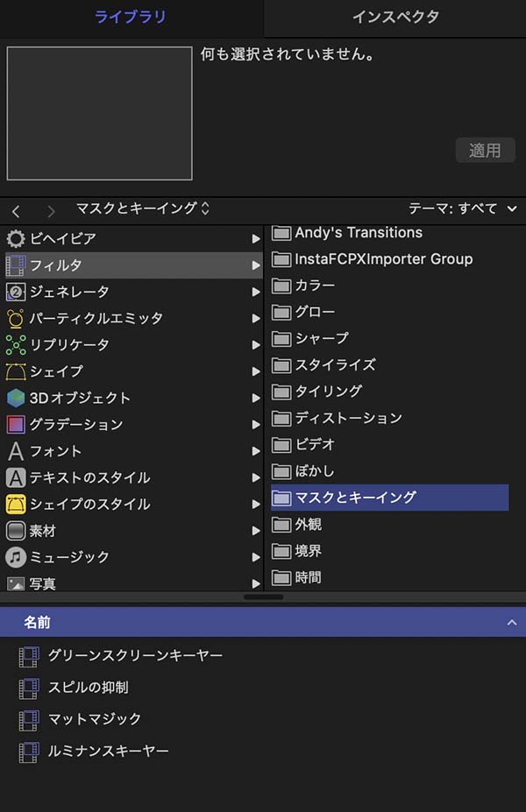Expand 素材 with its arrow
The height and width of the screenshot is (812, 526).
coord(255,531)
